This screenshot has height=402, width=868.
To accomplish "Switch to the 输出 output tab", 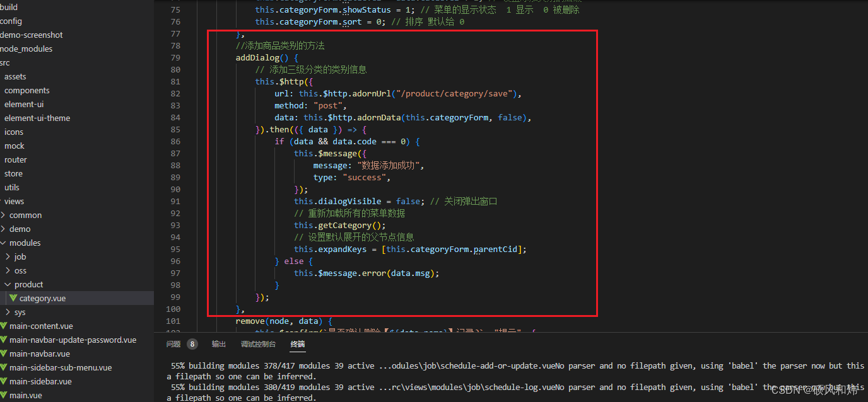I will (219, 344).
